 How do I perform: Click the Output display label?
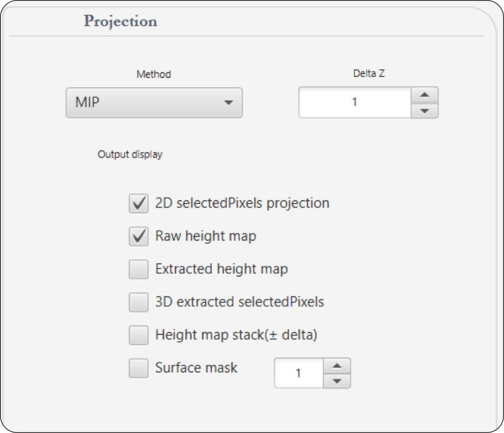coord(130,154)
